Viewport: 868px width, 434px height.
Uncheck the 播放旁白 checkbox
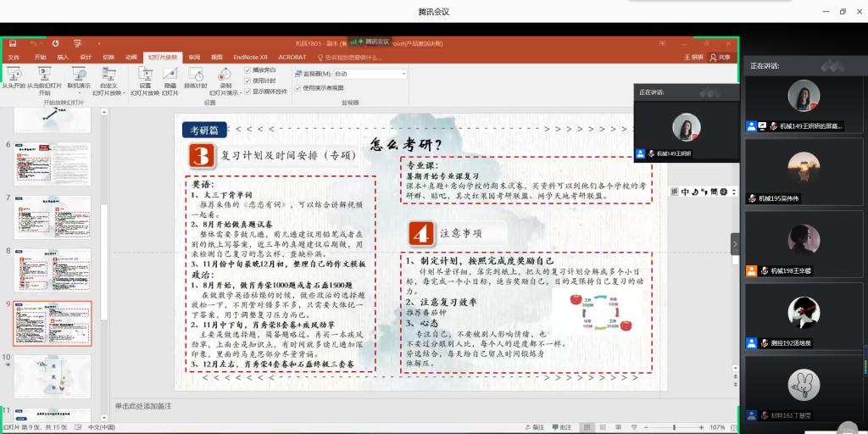tap(248, 70)
